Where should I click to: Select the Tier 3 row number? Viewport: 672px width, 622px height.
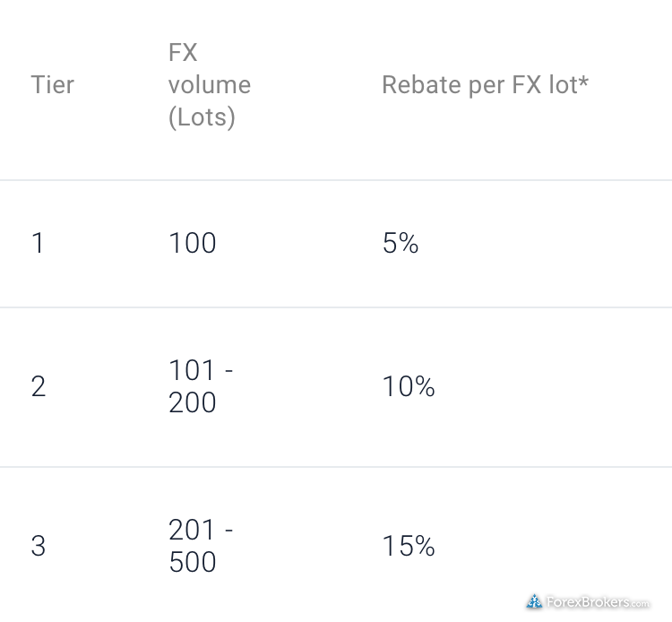[39, 546]
